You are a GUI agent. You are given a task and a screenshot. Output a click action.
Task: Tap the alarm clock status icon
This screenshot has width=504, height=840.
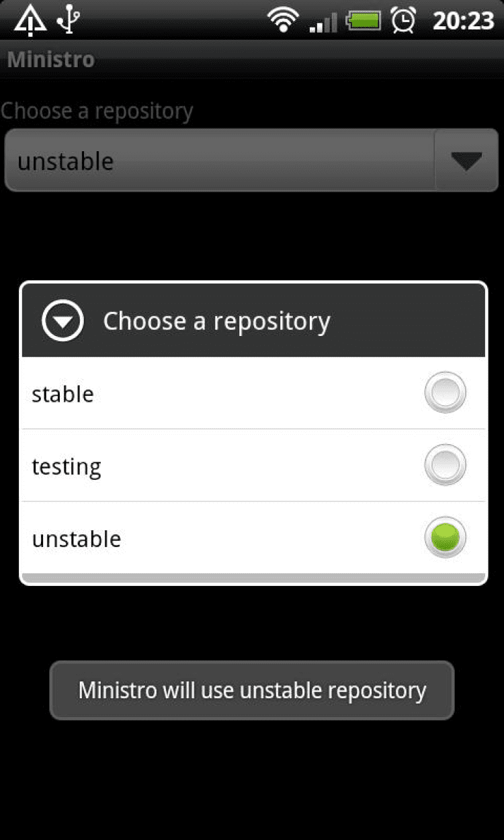[x=403, y=19]
